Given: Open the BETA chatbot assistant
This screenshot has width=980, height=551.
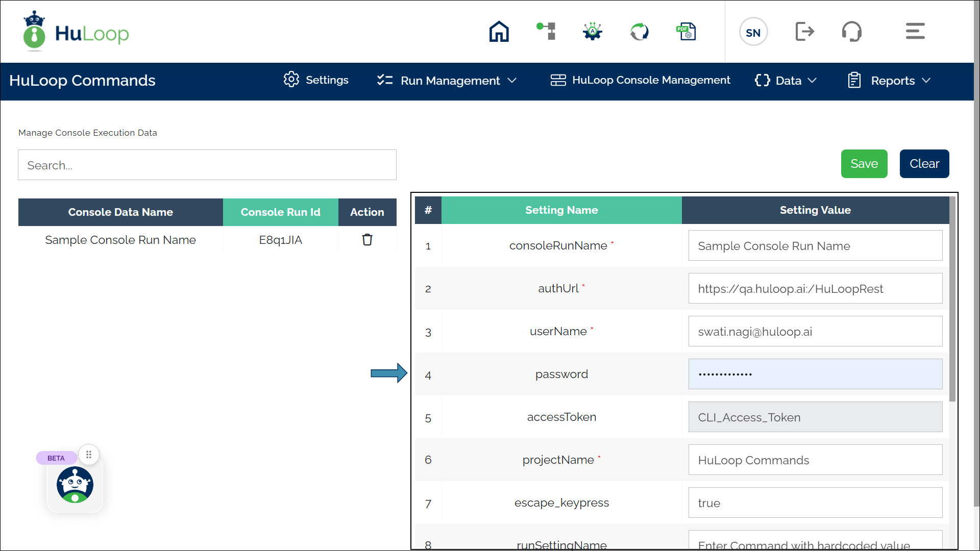Looking at the screenshot, I should coord(75,485).
